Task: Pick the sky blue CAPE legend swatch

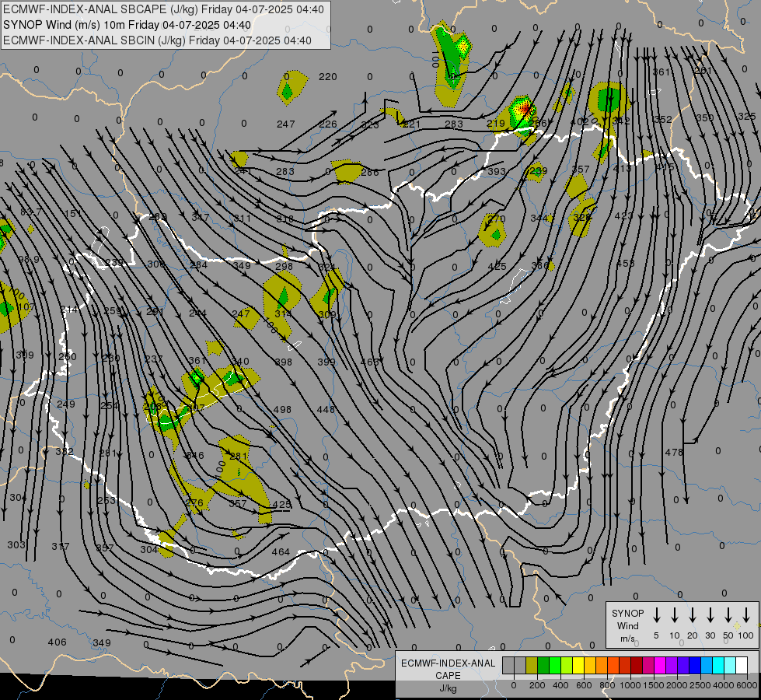Action: tap(706, 665)
